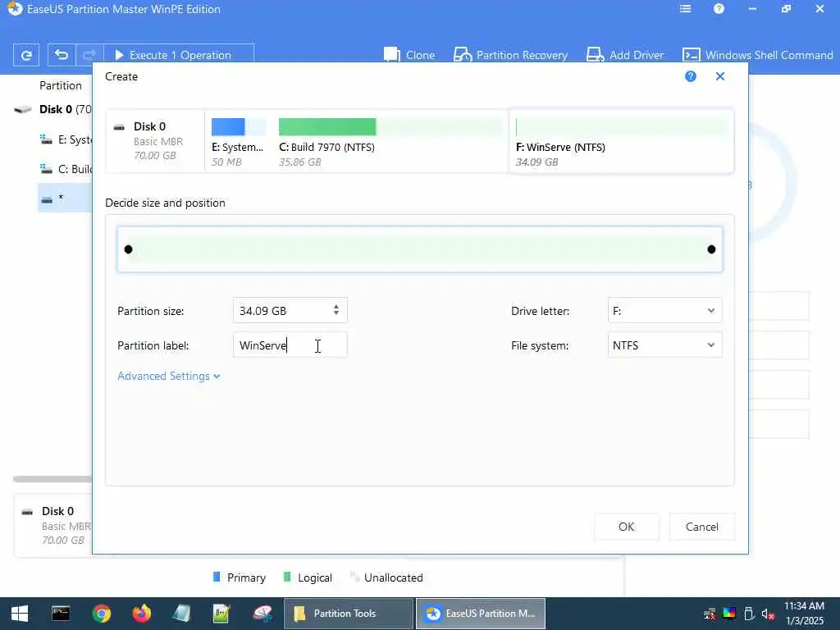Click the USB device tray icon
The height and width of the screenshot is (630, 840).
pyautogui.click(x=749, y=614)
